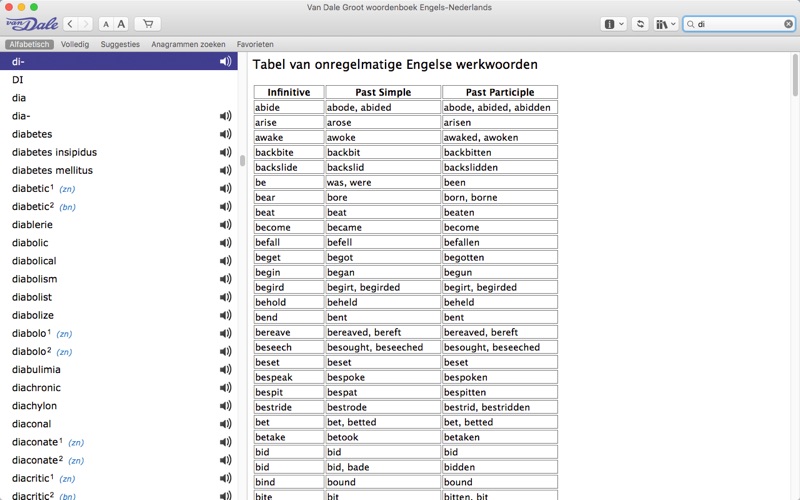This screenshot has height=500, width=800.
Task: Open the entry 'diabetes mellitus'
Action: [118, 170]
